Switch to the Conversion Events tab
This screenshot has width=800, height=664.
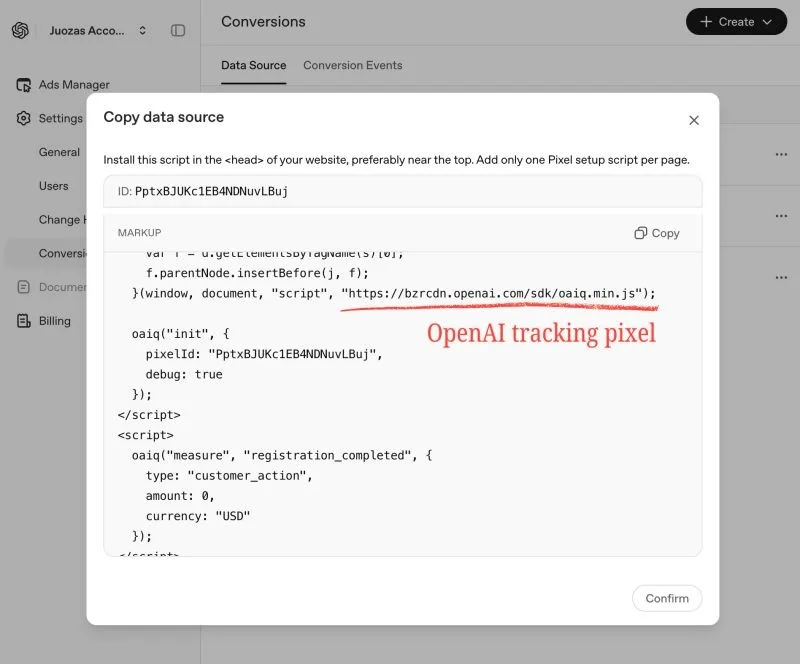click(x=353, y=65)
